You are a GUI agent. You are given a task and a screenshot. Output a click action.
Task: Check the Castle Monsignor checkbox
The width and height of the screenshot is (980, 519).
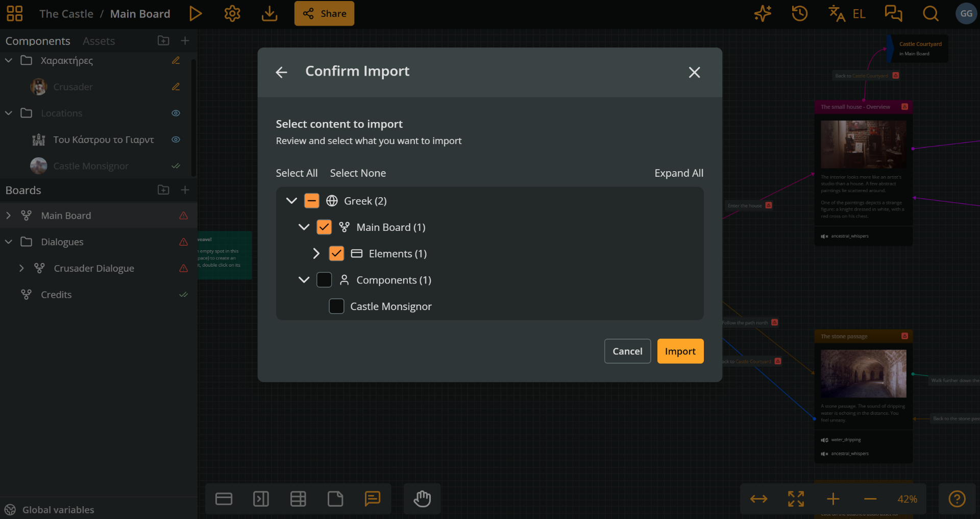pyautogui.click(x=336, y=306)
